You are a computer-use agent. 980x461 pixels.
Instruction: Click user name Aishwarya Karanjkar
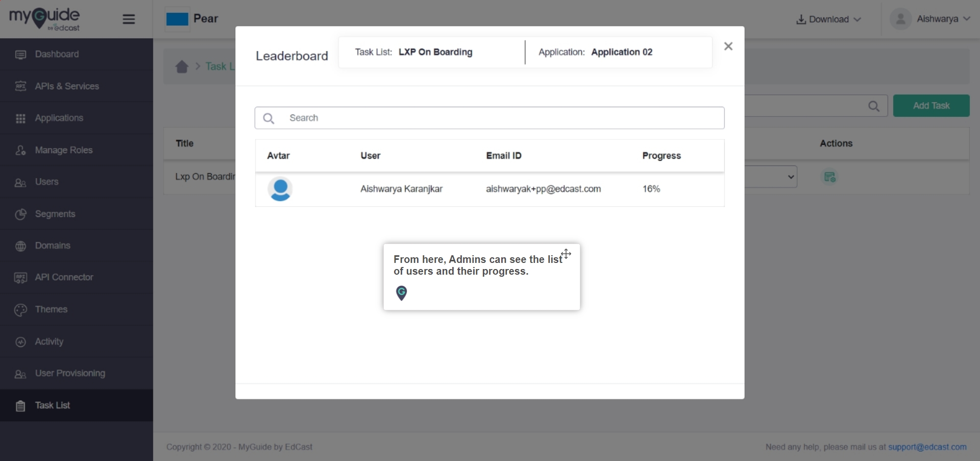pyautogui.click(x=401, y=189)
